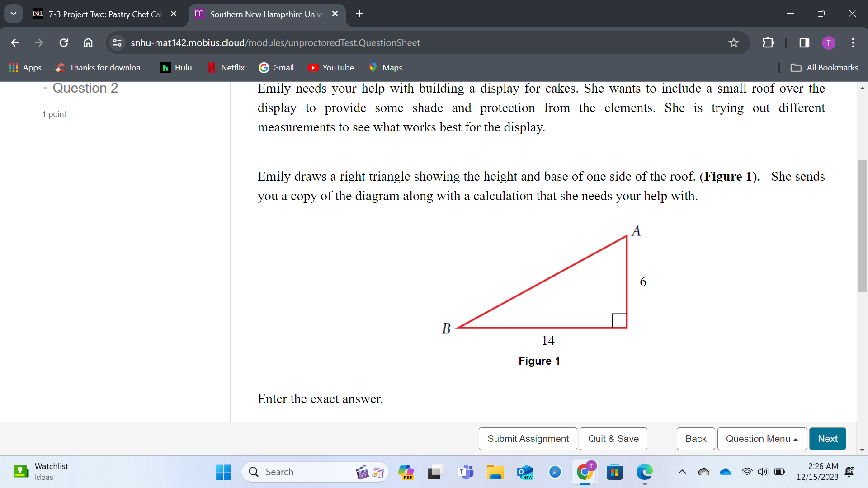Open Gmail from the bookmarks bar
868x488 pixels.
pos(276,67)
